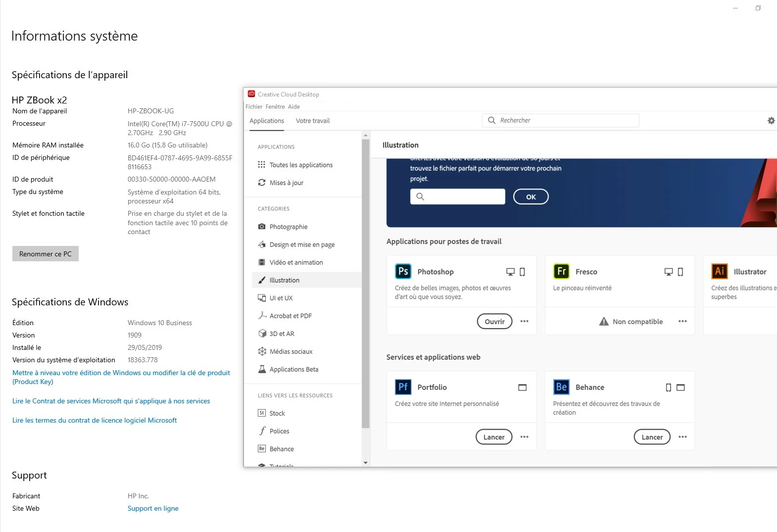Select Toutes les applications in the sidebar
This screenshot has width=777, height=532.
tap(307, 165)
